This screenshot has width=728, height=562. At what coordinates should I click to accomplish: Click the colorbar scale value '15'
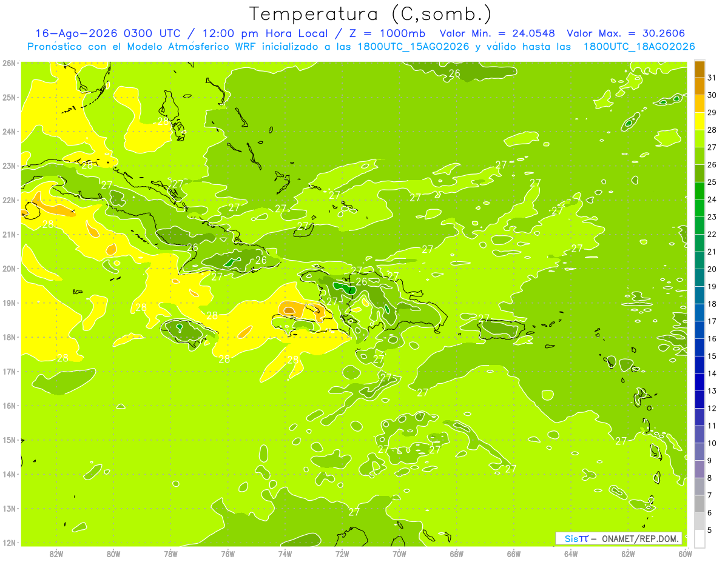[712, 356]
